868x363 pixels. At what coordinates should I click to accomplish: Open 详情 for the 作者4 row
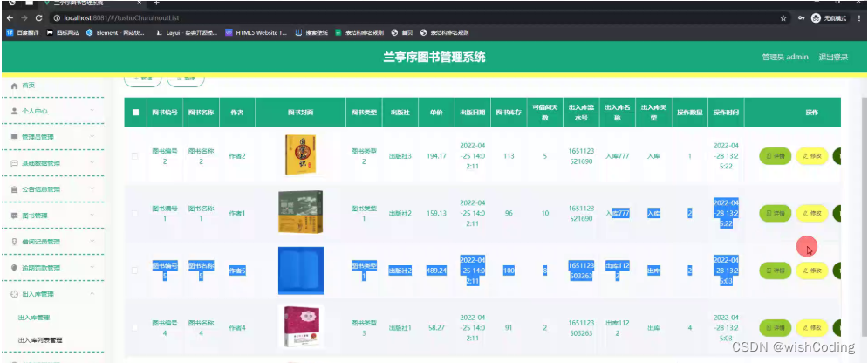click(x=775, y=327)
